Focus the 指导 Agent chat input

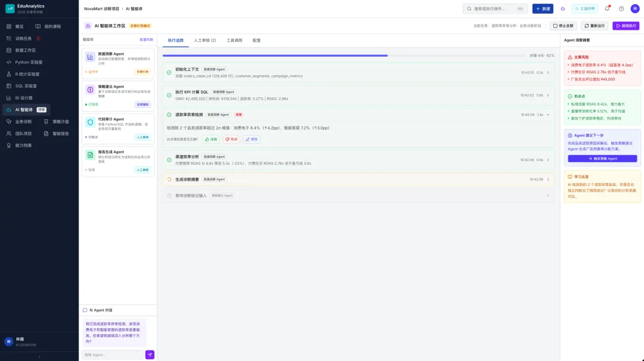point(112,354)
